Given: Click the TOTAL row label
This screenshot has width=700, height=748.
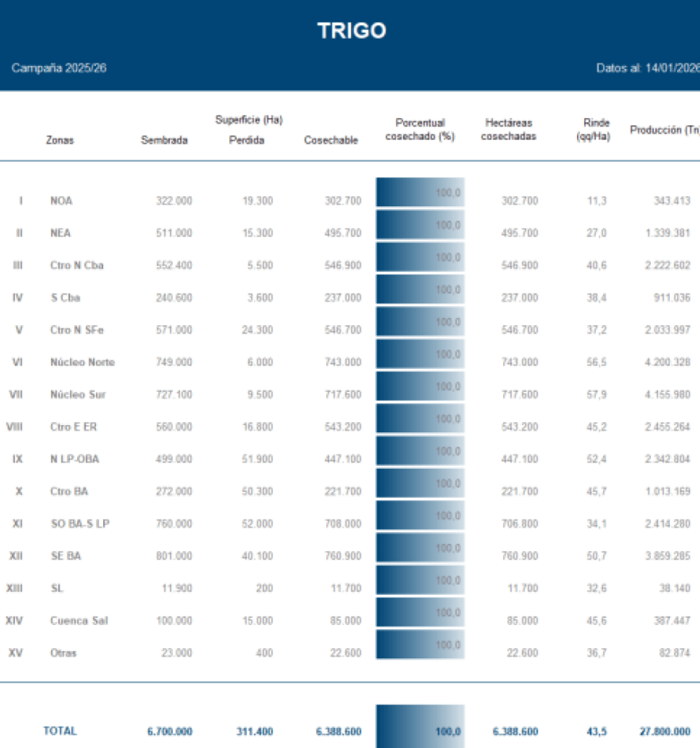Looking at the screenshot, I should (x=60, y=731).
